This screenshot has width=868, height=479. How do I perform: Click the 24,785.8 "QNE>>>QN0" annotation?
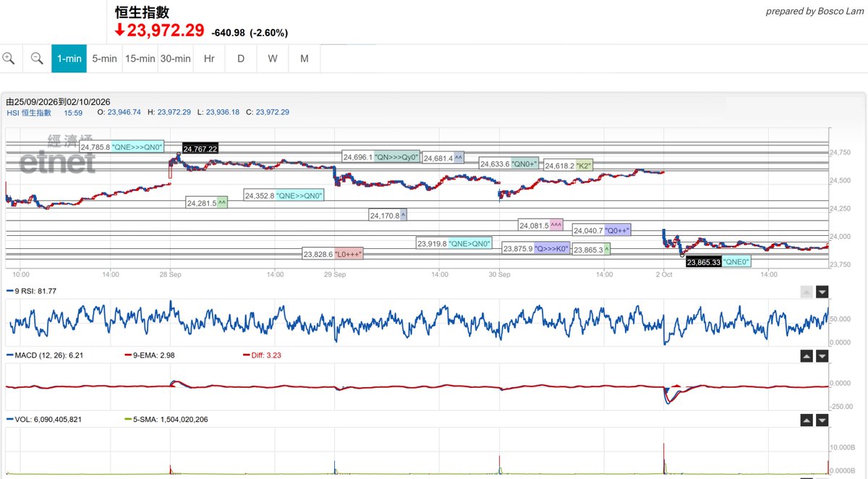(x=122, y=146)
